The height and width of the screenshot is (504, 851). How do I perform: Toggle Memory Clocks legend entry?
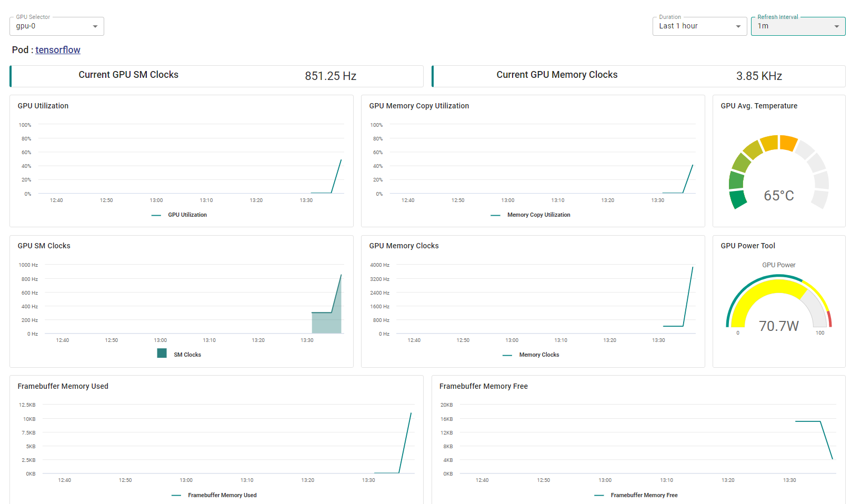tap(531, 355)
